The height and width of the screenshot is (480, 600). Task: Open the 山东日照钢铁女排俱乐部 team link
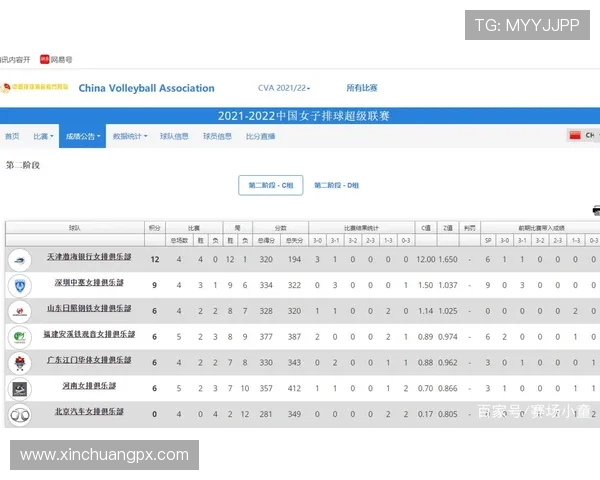pos(89,309)
